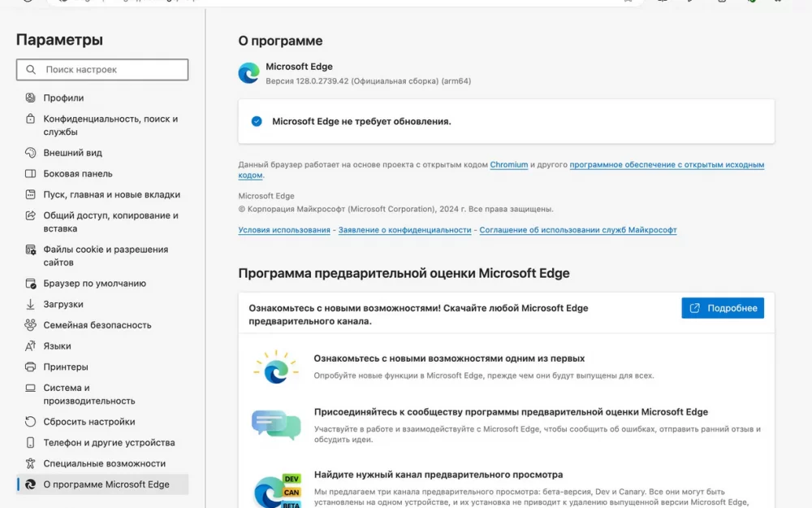Open the Chromium project link

click(509, 164)
